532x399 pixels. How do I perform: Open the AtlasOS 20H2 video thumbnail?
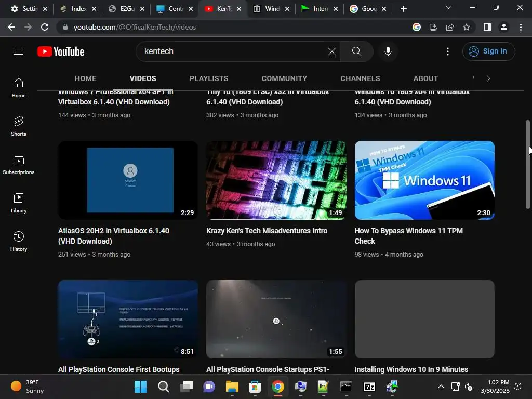pyautogui.click(x=128, y=180)
